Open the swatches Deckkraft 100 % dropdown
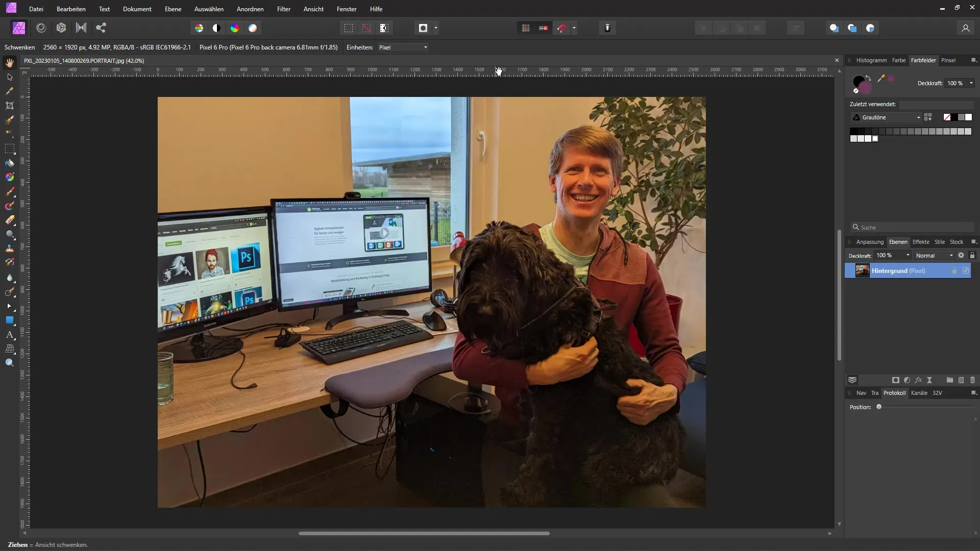 point(960,83)
